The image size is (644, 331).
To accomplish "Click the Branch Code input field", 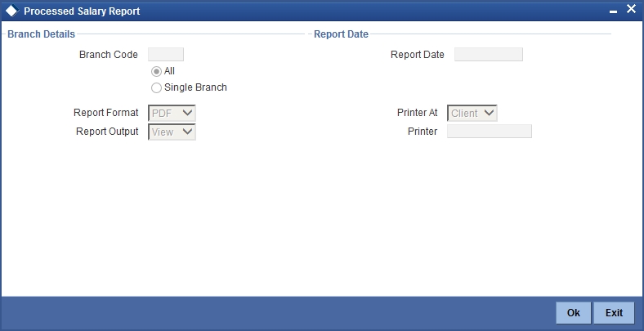I will [166, 54].
